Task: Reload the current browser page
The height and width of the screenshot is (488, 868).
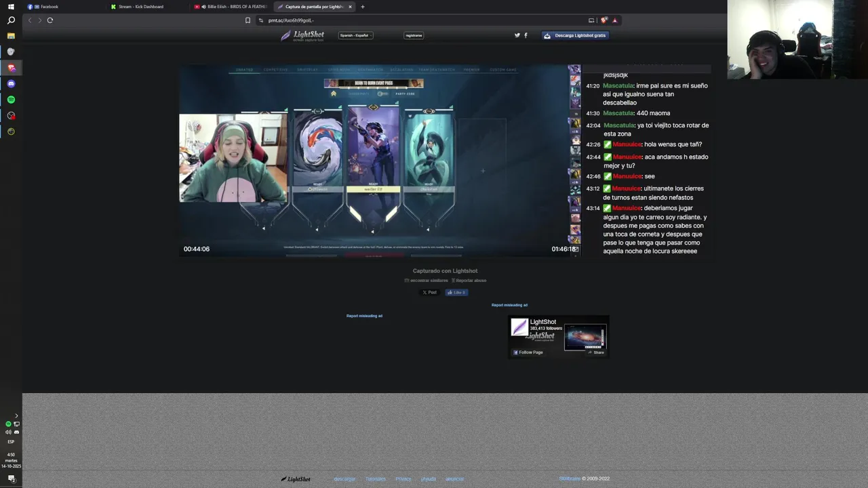Action: (x=50, y=20)
